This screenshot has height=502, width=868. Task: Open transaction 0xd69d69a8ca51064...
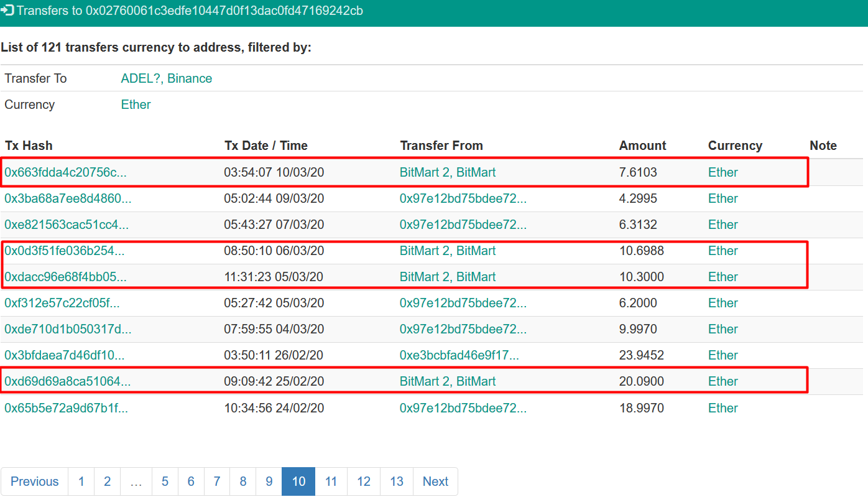(67, 381)
